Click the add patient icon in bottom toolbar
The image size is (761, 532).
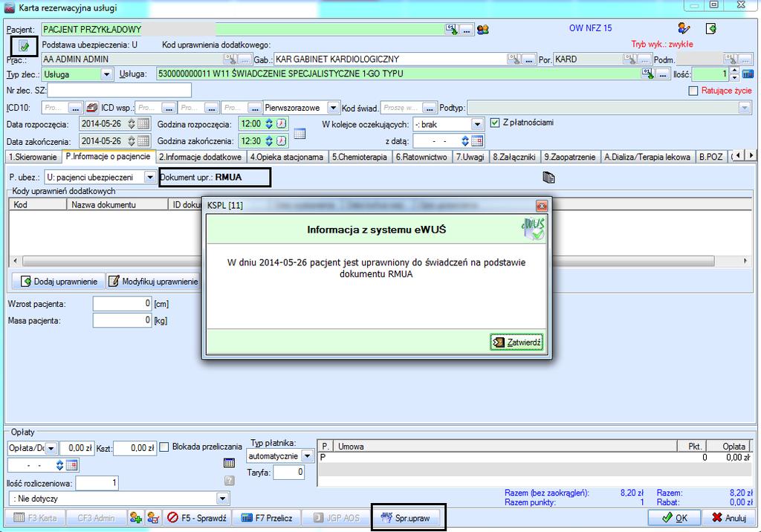136,518
